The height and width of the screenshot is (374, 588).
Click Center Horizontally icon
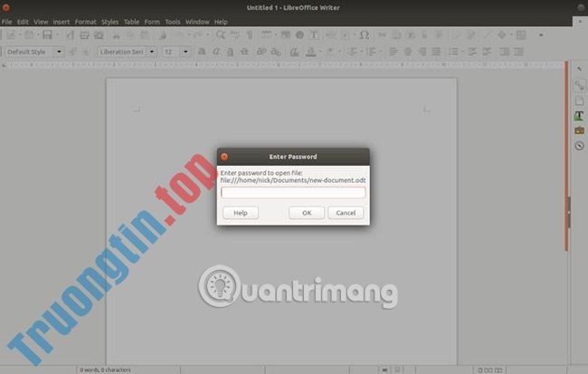408,52
